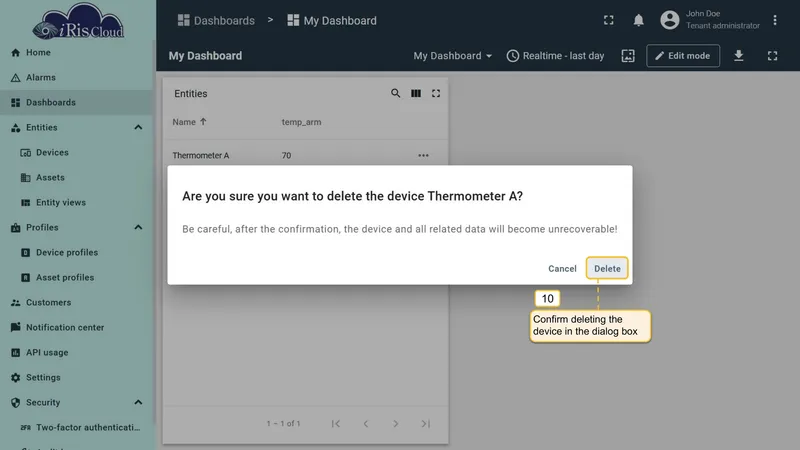800x450 pixels.
Task: Click the API usage chart icon
Action: (15, 353)
